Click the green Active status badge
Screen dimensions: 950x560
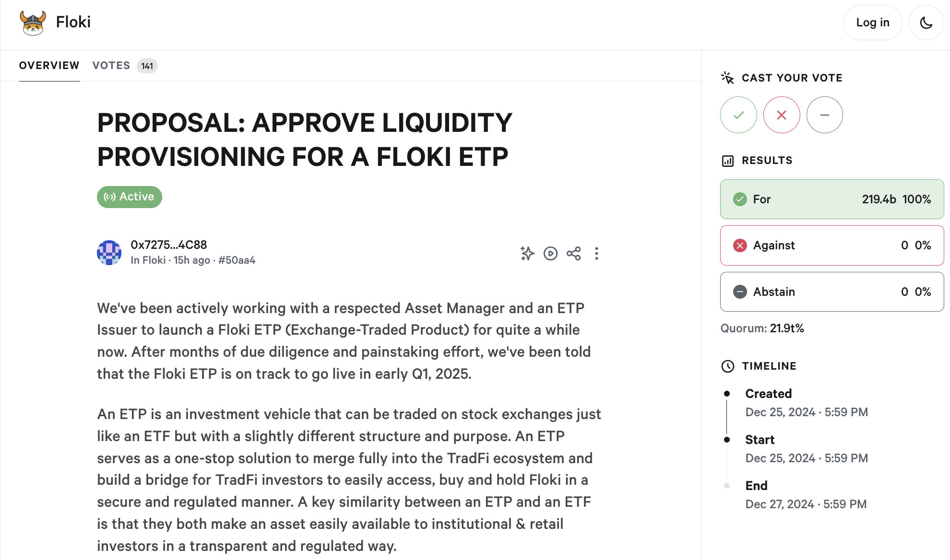coord(130,197)
